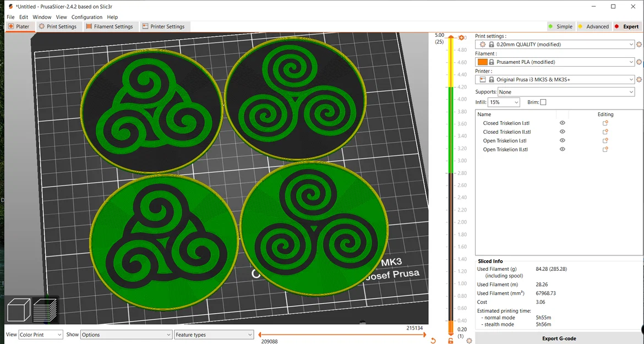
Task: Click the edit icon for Closed Triskelion I.stl
Action: [x=605, y=123]
